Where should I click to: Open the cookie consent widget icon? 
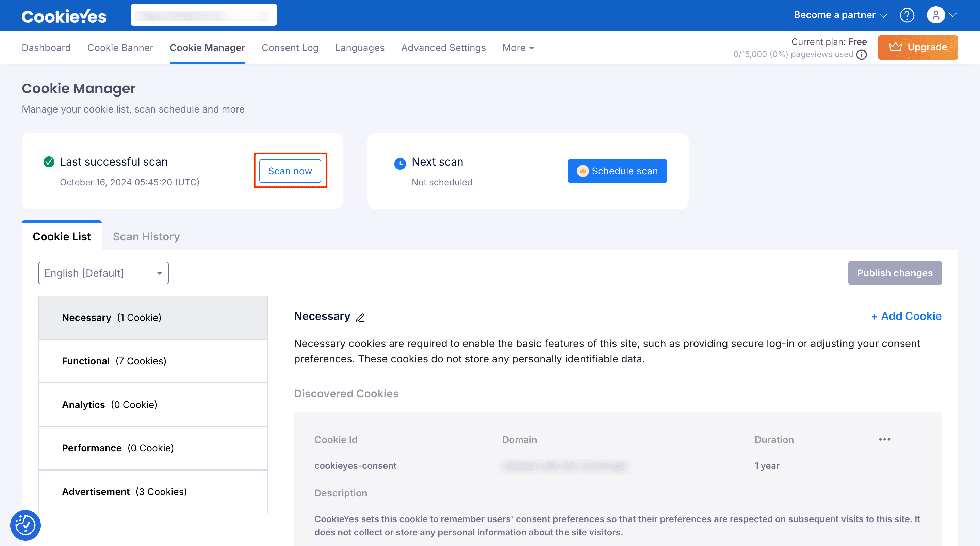coord(26,525)
